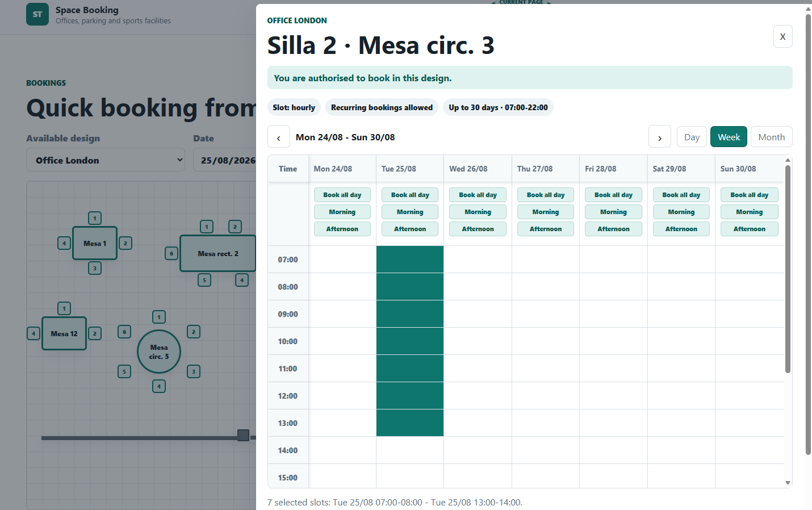Book Afternoon for Thu 27/08

pos(546,229)
